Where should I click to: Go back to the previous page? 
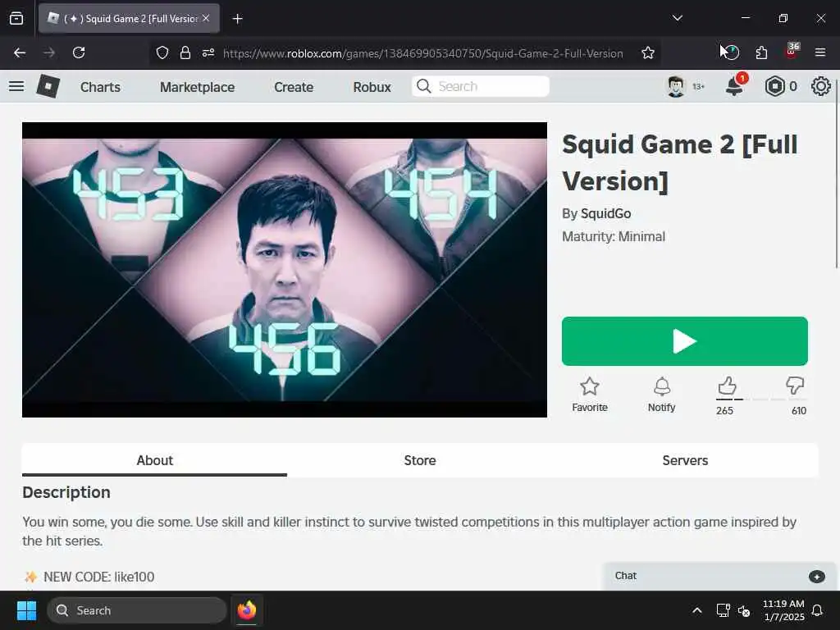coord(20,52)
